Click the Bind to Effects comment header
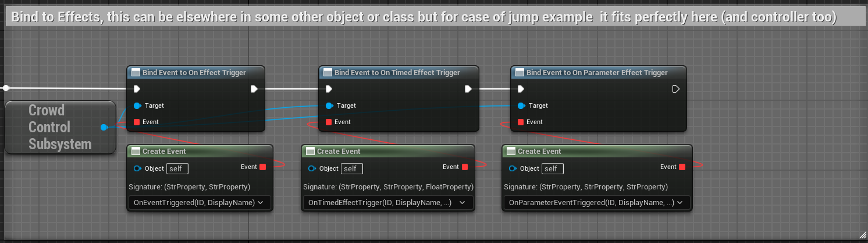This screenshot has height=243, width=868. click(424, 17)
